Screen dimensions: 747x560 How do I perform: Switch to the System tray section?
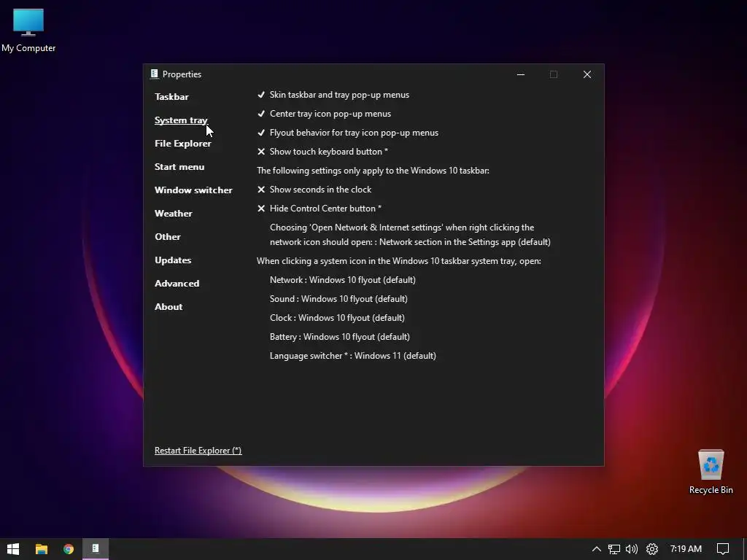pos(181,120)
